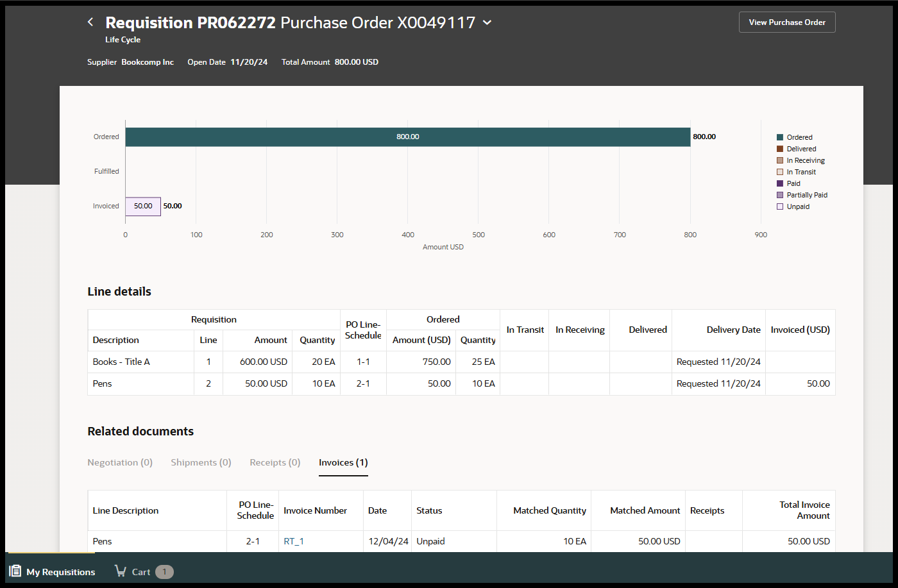Toggle the Partially Paid legend swatch
Viewport: 898px width, 588px height.
coord(780,195)
